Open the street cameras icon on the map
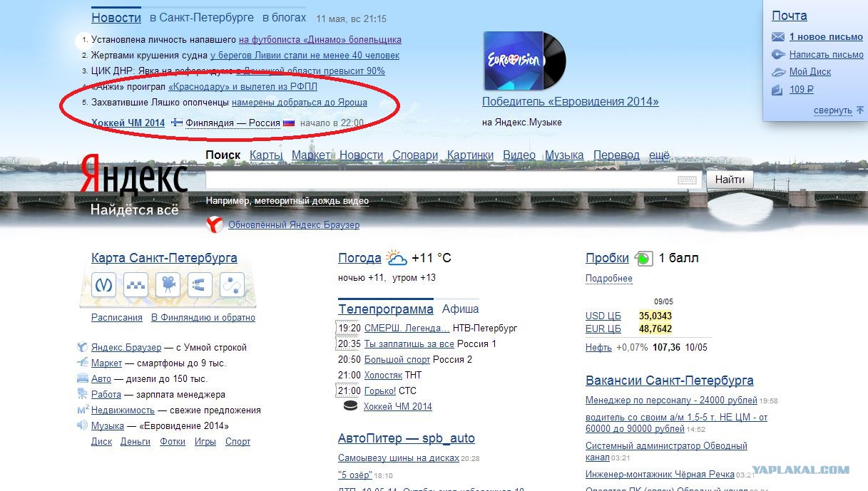 [x=168, y=285]
